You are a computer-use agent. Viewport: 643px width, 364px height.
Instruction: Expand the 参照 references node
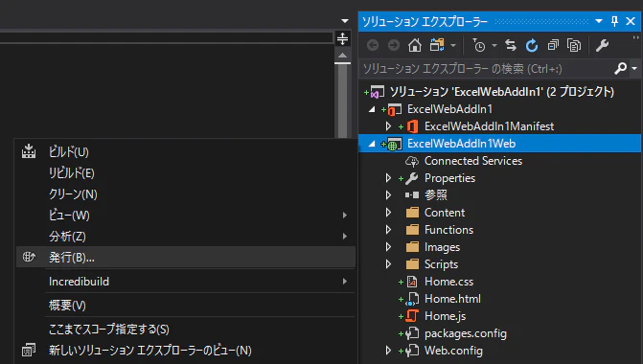388,195
